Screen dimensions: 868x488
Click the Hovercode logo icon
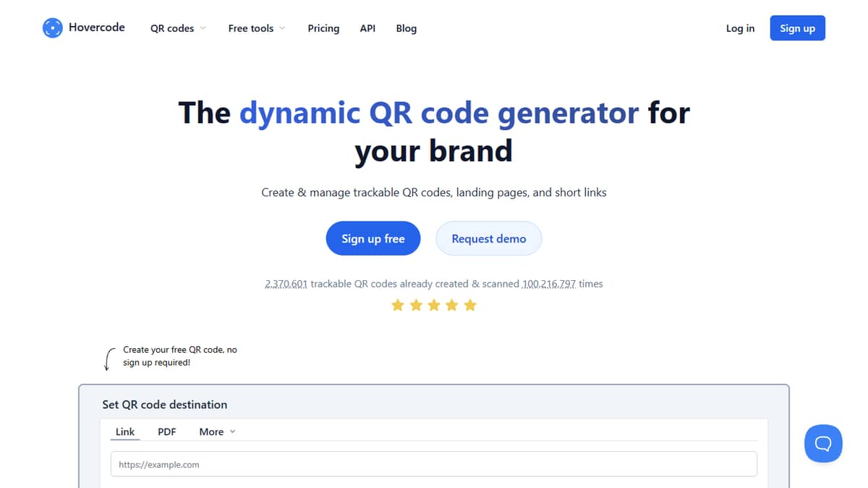tap(53, 28)
